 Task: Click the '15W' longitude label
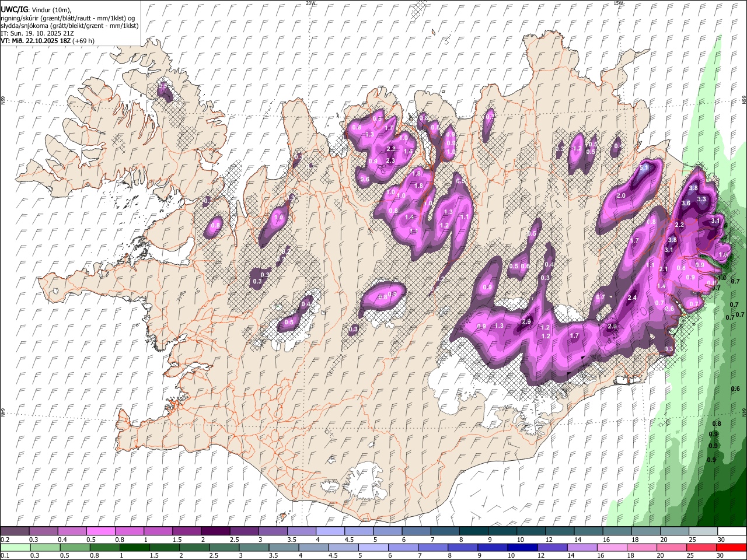[x=618, y=3]
